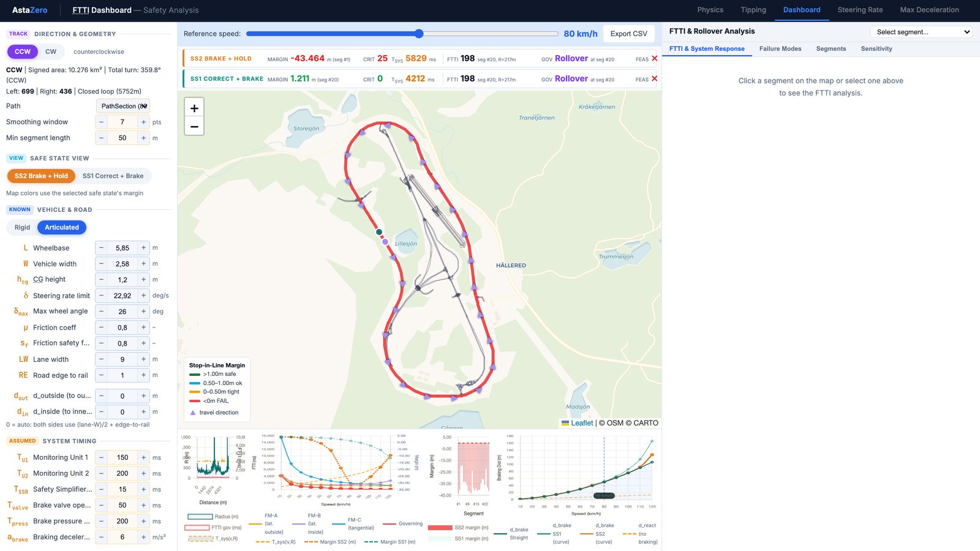Decrease Friction safety factor
The width and height of the screenshot is (980, 551).
(x=101, y=343)
